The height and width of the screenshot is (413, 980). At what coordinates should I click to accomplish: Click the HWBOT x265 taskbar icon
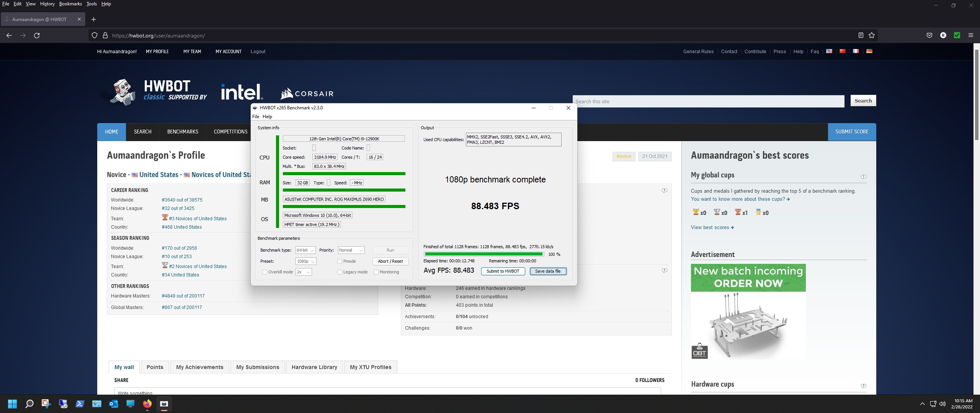coord(164,404)
